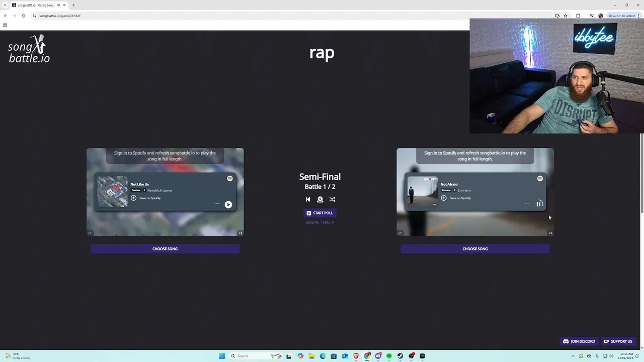
Task: Open the tab search dropdown arrow
Action: click(x=5, y=5)
